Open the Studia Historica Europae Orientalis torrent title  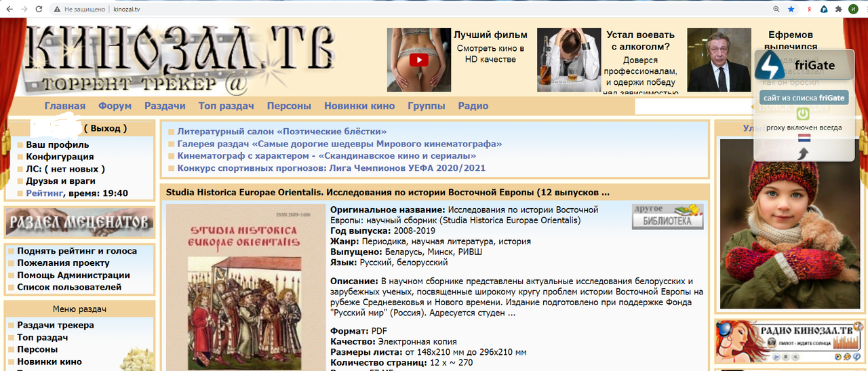388,192
